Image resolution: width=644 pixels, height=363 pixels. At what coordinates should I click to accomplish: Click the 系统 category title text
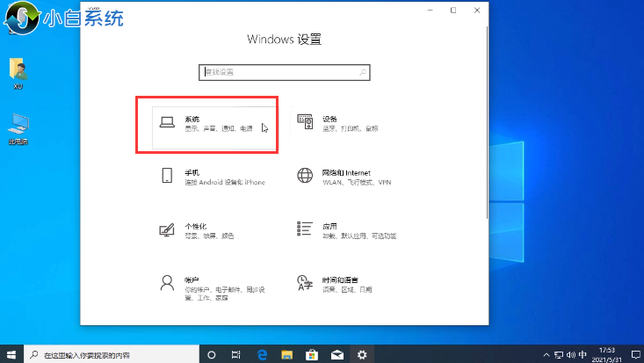pyautogui.click(x=192, y=120)
